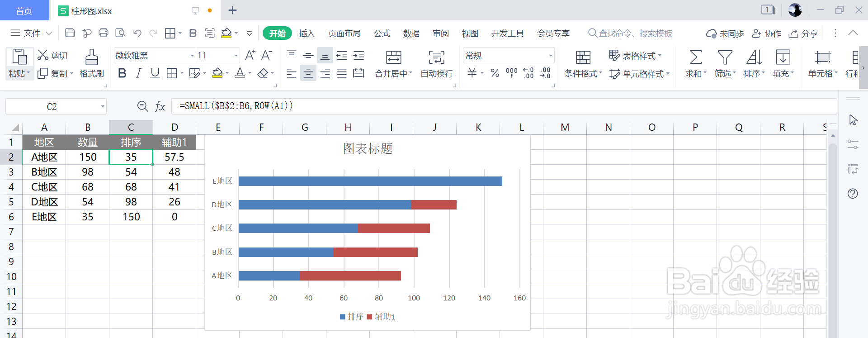Click the zoom magnifier beside formula bar
The height and width of the screenshot is (338, 868).
142,106
